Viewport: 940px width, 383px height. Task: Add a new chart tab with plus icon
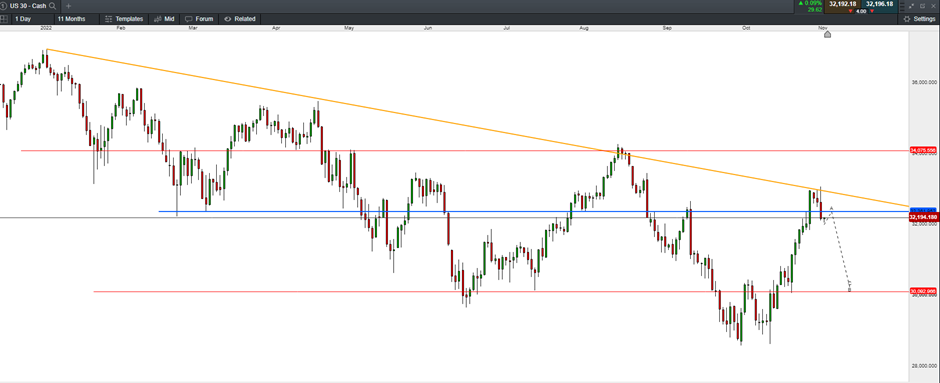tap(68, 5)
